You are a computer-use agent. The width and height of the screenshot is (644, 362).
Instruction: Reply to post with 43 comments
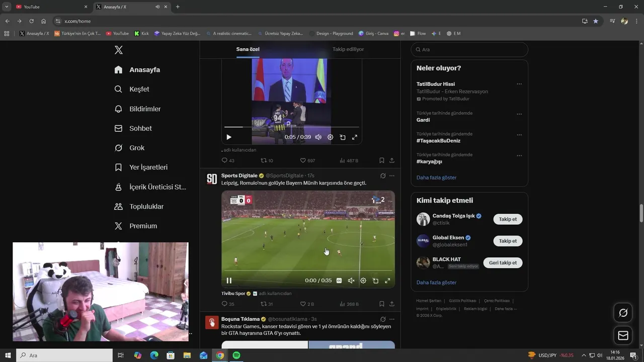point(228,160)
